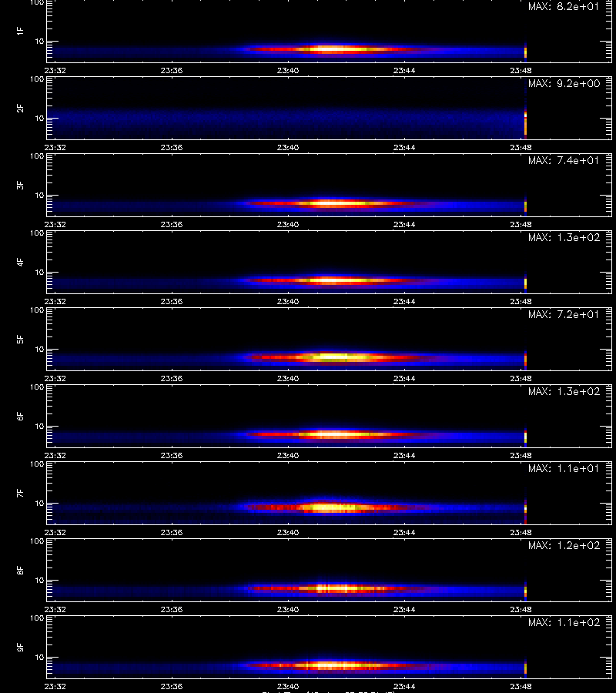
Task: Select the 8F panel axis label
Action: 20,571
